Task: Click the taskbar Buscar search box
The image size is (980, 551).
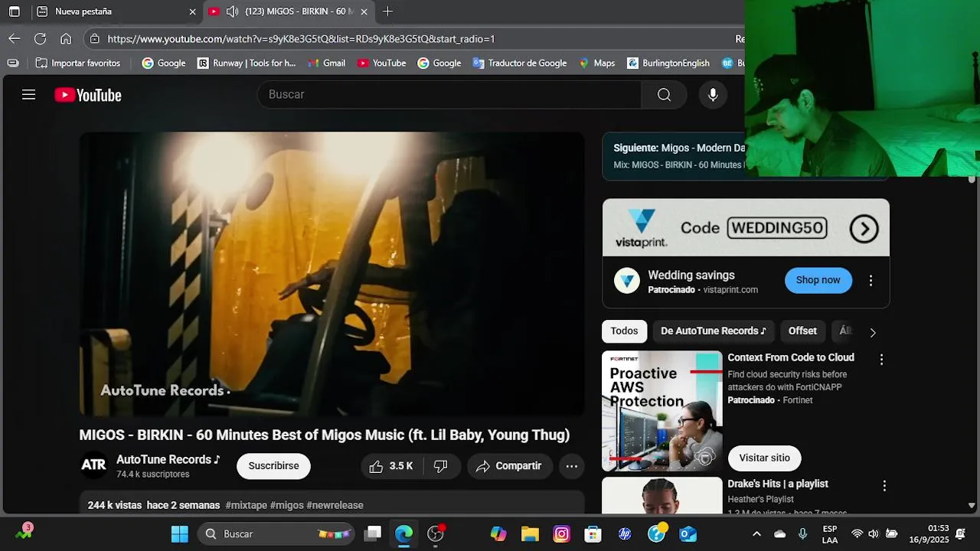Action: [x=276, y=533]
